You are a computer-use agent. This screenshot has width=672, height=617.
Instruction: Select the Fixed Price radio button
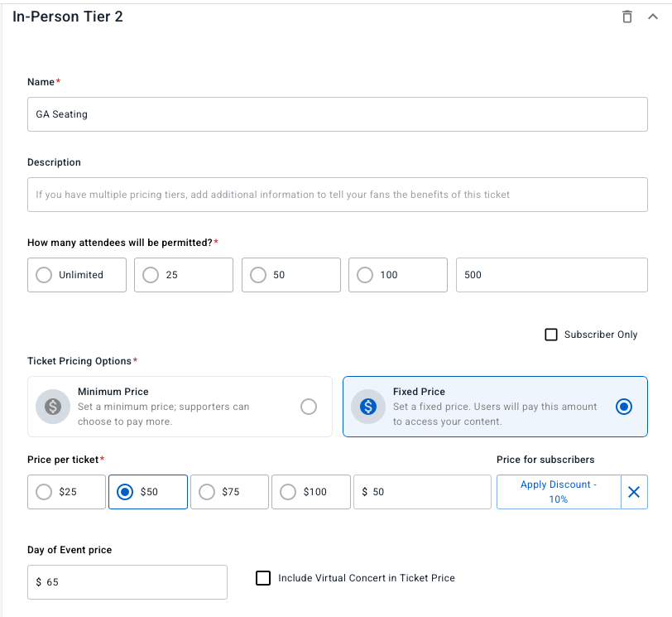click(624, 407)
